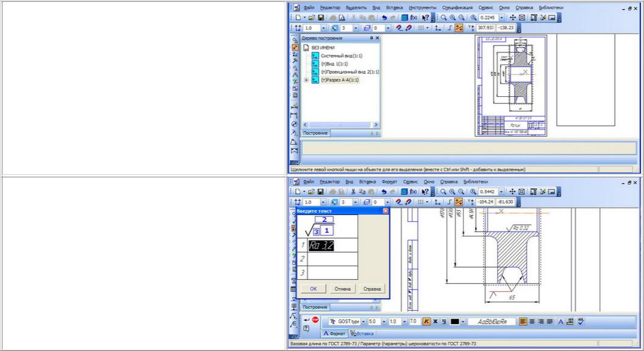Image resolution: width=644 pixels, height=351 pixels.
Task: Click Save icon in top window toolbar
Action: pyautogui.click(x=321, y=18)
